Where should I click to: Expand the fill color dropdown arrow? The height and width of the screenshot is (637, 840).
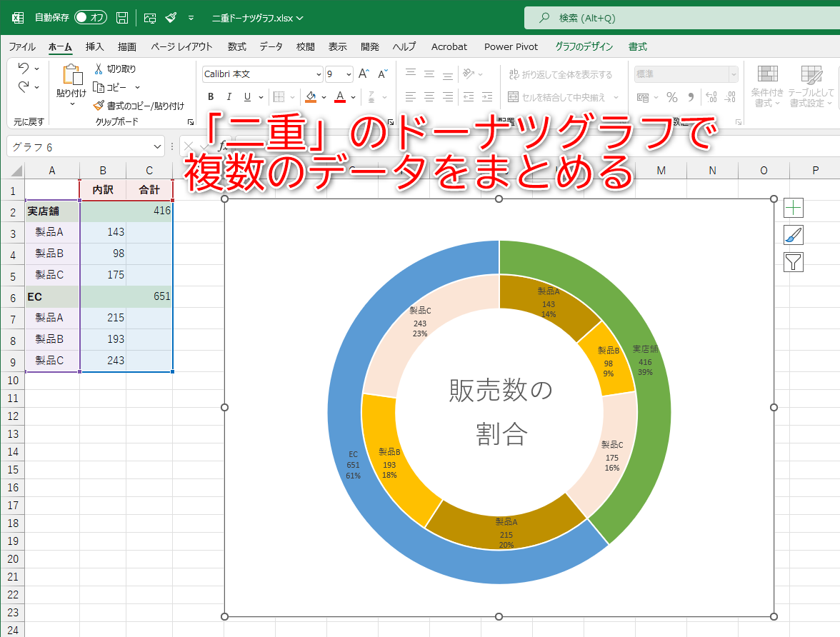(323, 96)
